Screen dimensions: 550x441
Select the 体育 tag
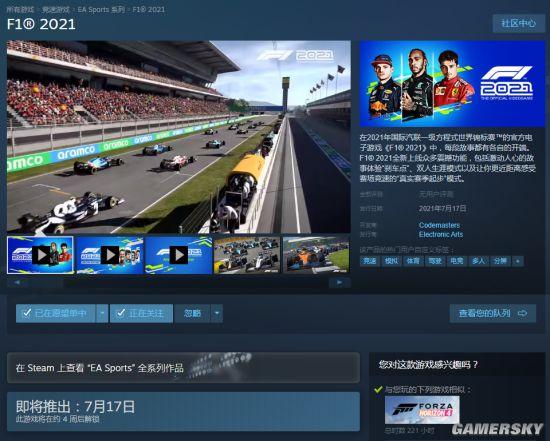click(x=413, y=261)
